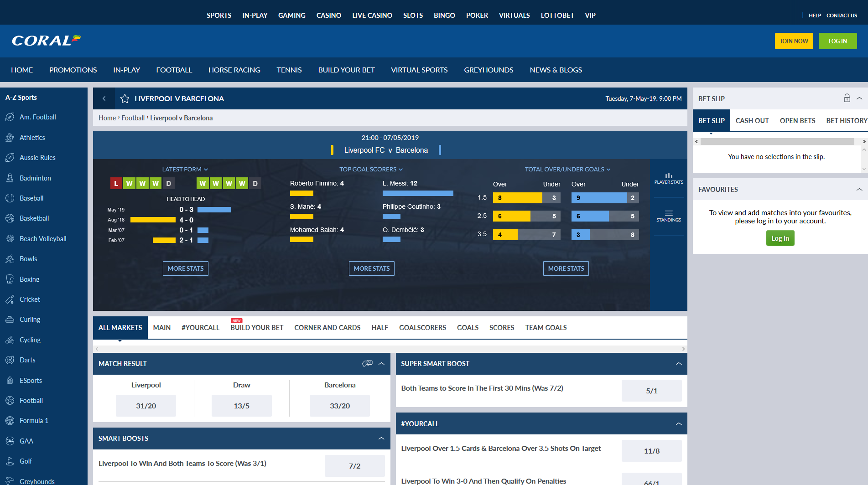The image size is (868, 485).
Task: Click the Boxing glove icon
Action: click(x=10, y=279)
